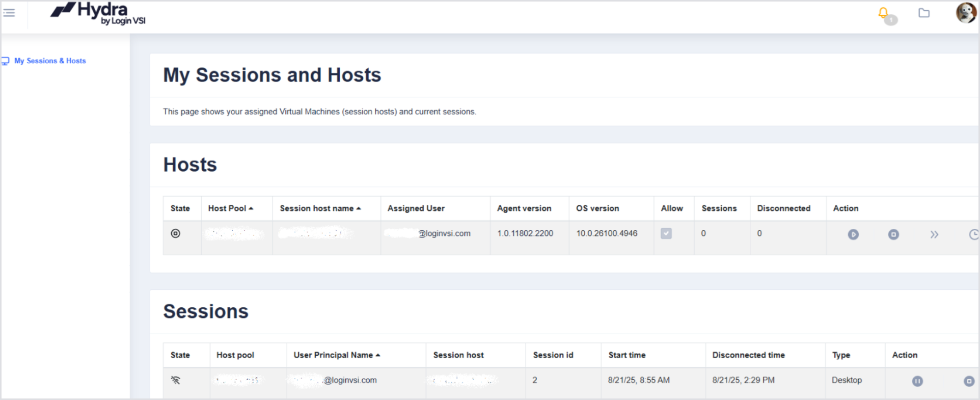
Task: Stop the host using stop icon
Action: [x=893, y=234]
